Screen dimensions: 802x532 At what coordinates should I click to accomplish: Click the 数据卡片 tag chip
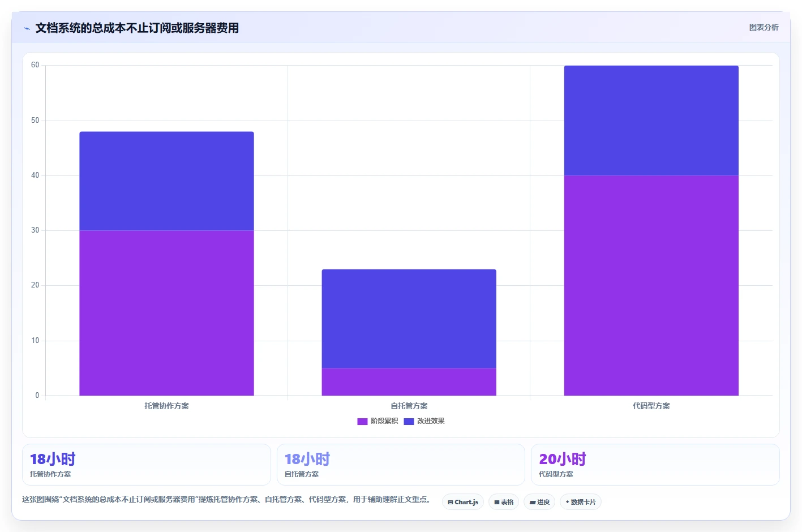pos(580,502)
